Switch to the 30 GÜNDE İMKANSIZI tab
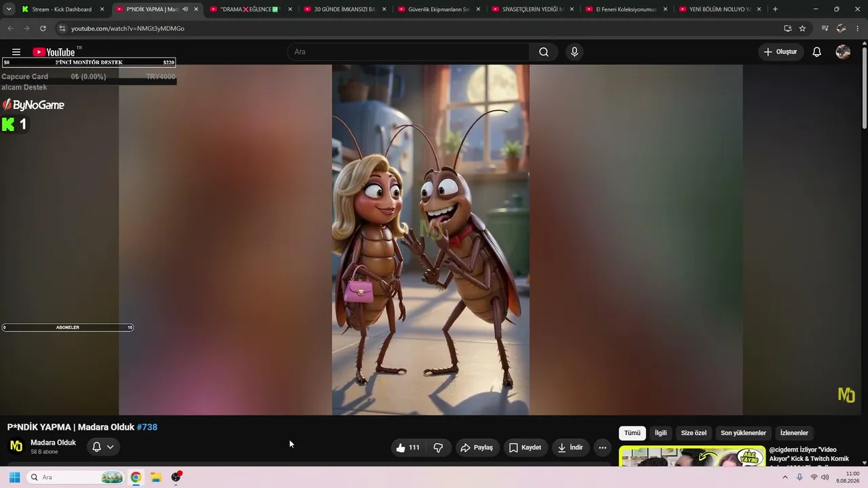Image resolution: width=868 pixels, height=488 pixels. click(344, 9)
